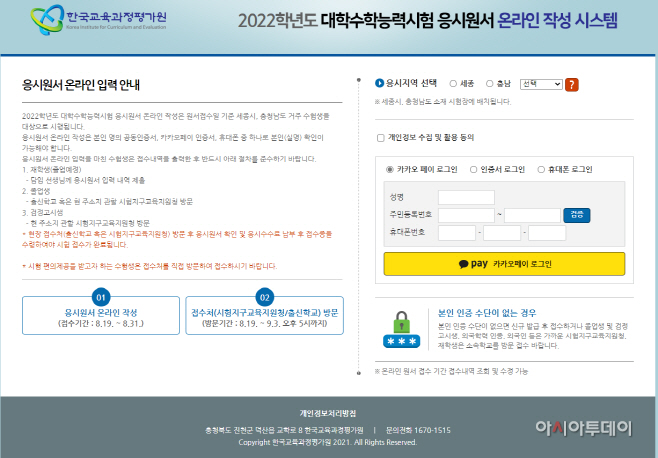Click the 3. 검정고시생 list item
This screenshot has width=658, height=458.
tap(42, 212)
